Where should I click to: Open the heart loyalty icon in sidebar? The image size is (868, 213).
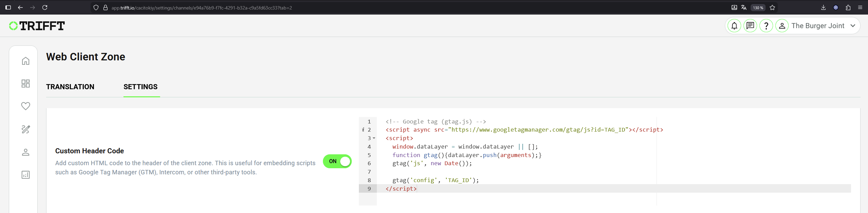tap(26, 106)
